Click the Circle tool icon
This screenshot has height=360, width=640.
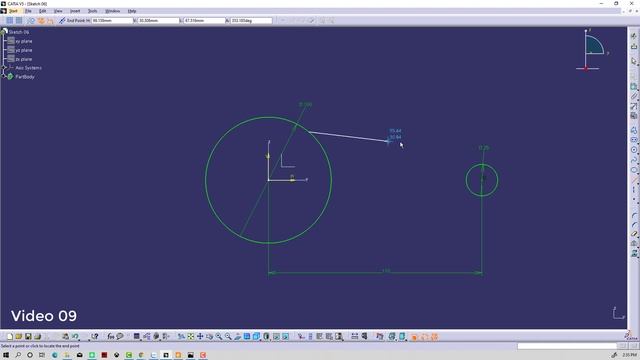point(633,150)
